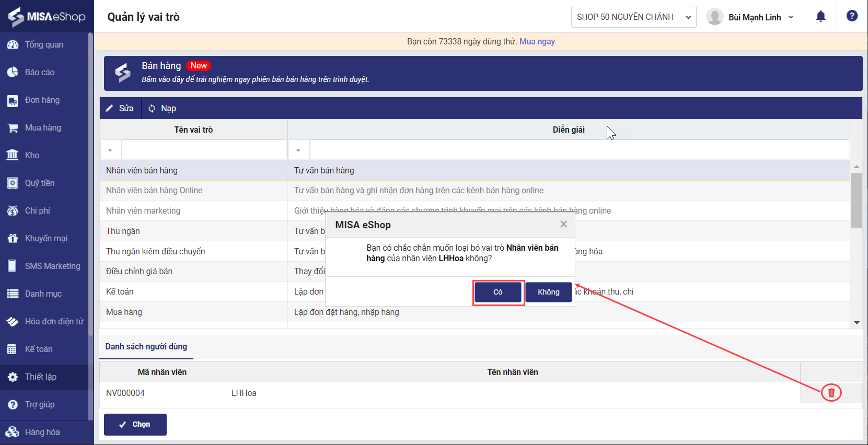868x445 pixels.
Task: Select the Nhân viên bán hàng Online row
Action: point(474,190)
